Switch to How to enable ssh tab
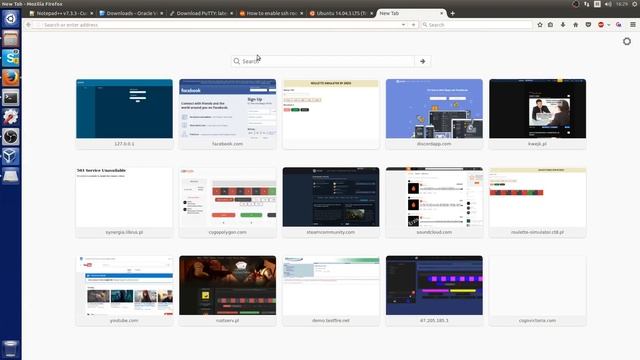This screenshot has width=640, height=360. coord(271,13)
